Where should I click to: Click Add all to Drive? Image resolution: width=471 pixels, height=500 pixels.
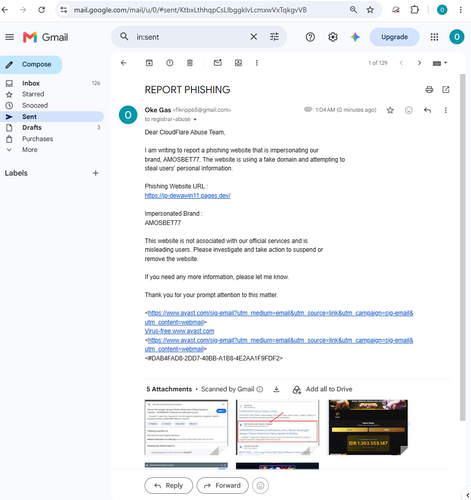[x=322, y=389]
